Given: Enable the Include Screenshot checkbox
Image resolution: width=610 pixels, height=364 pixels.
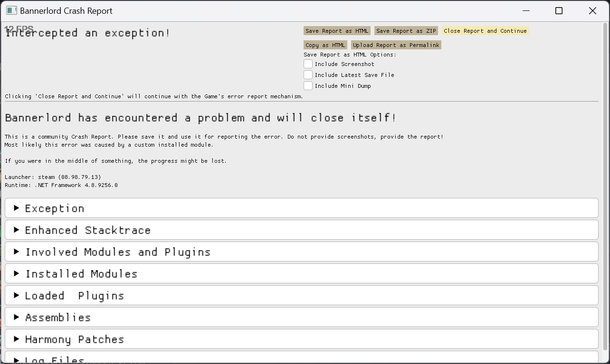Looking at the screenshot, I should (308, 64).
